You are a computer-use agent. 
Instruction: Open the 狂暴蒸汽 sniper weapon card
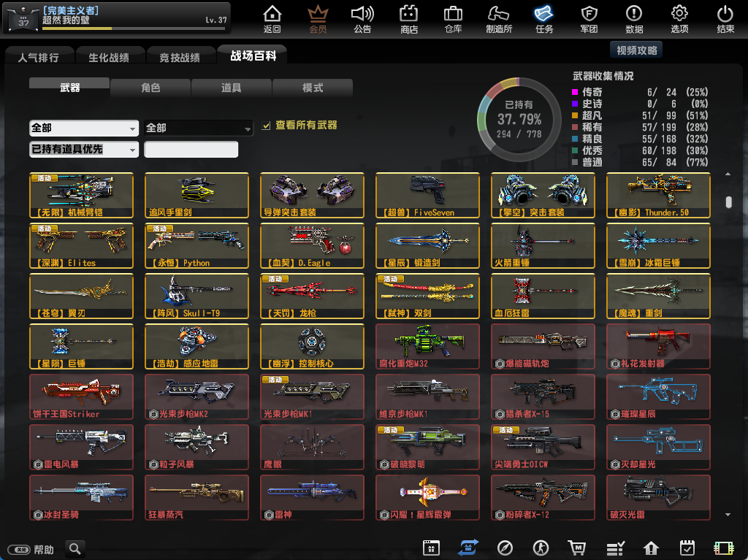[196, 497]
